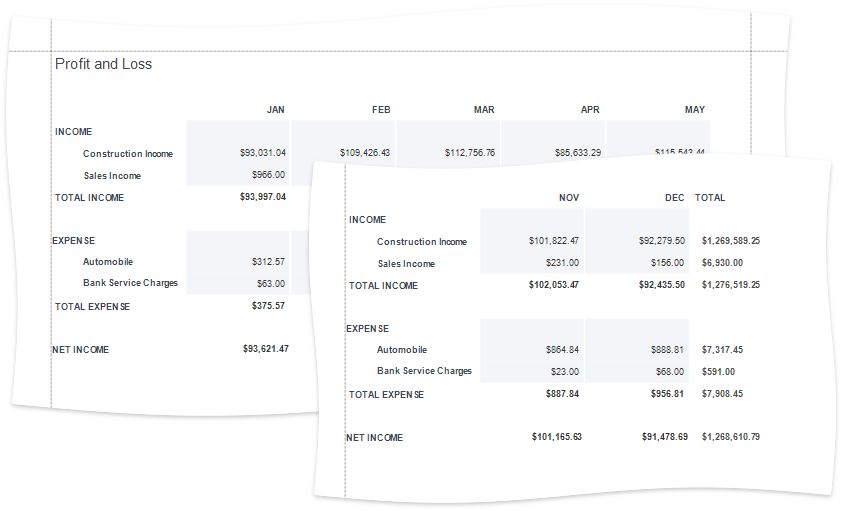Select the DEC column header
The width and height of the screenshot is (842, 511).
click(x=674, y=198)
